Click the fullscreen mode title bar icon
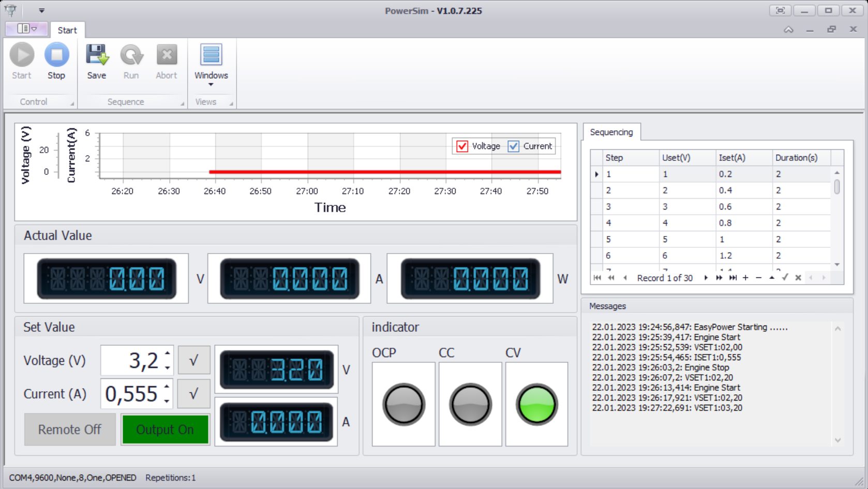Viewport: 868px width, 489px height. click(x=780, y=10)
